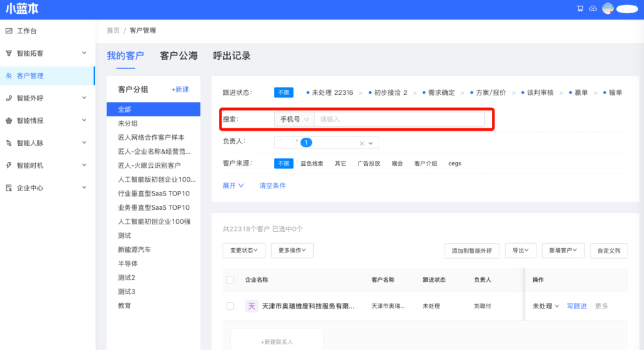The image size is (644, 350).
Task: Click the 智能情报 sidebar icon
Action: pyautogui.click(x=9, y=121)
